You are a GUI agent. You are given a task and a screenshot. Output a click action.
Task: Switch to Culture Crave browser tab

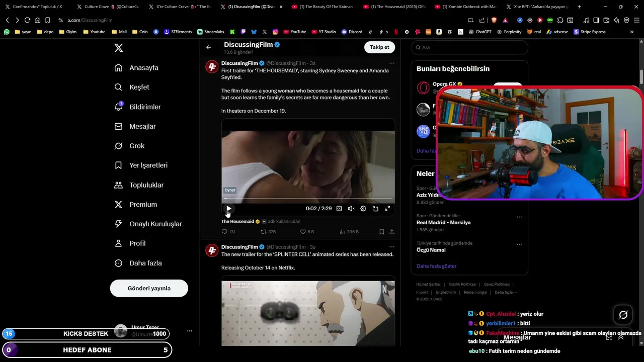click(108, 7)
